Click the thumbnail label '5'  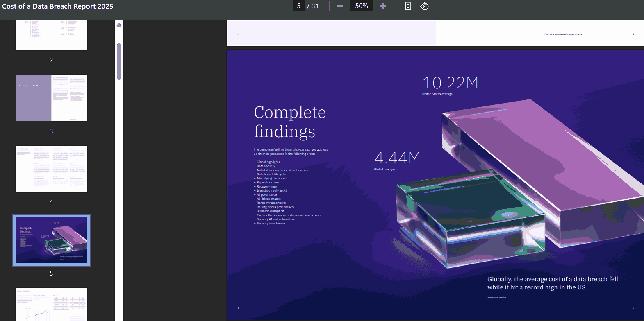(51, 274)
